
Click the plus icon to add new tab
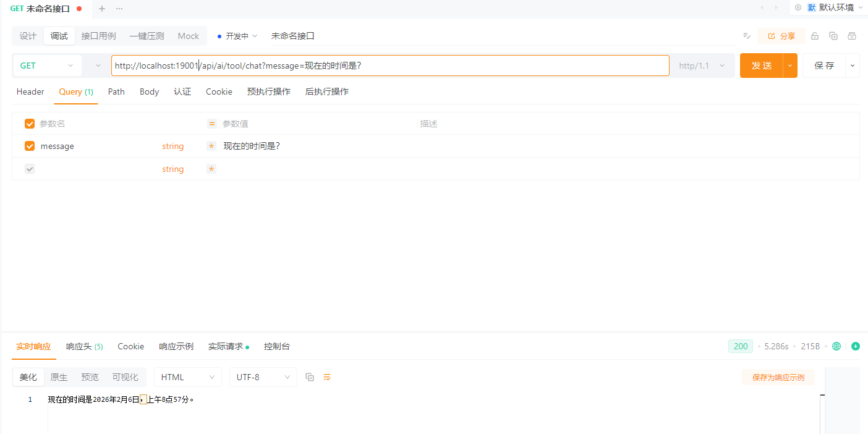click(x=102, y=8)
